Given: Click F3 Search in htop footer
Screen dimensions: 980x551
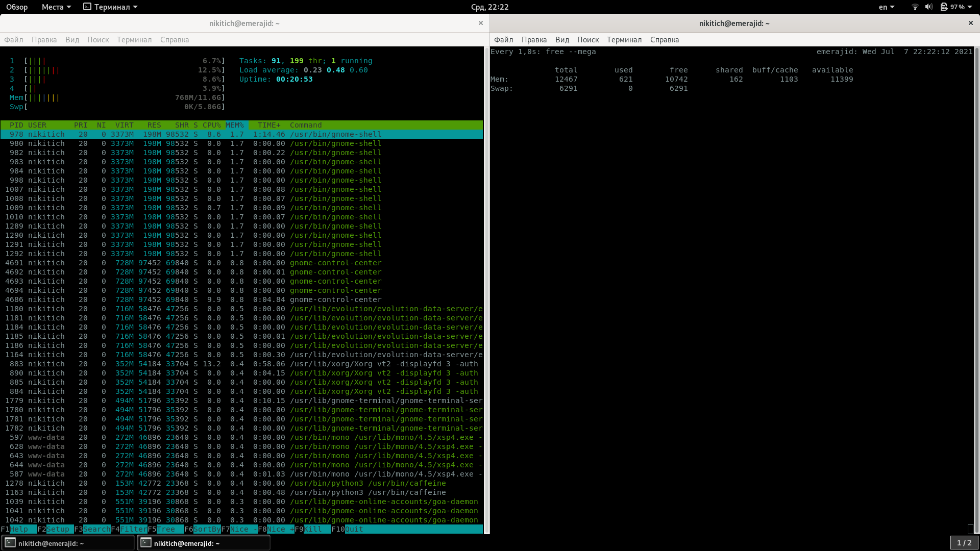Looking at the screenshot, I should pos(92,529).
